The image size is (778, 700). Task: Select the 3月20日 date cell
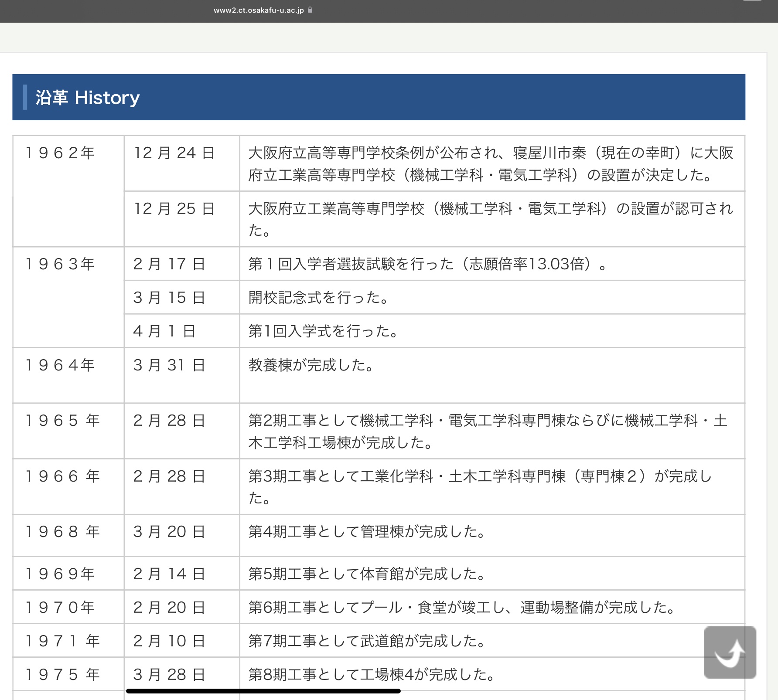coord(182,535)
